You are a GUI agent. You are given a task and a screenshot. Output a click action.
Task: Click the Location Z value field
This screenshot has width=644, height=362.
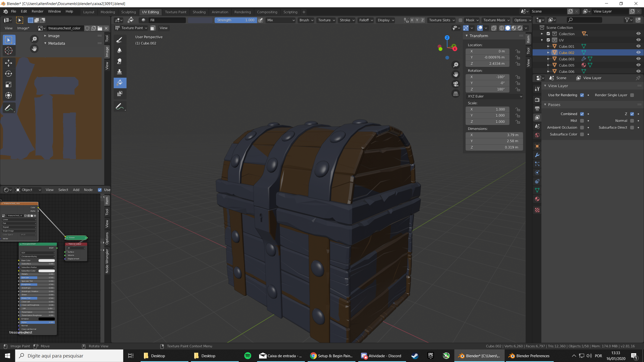487,64
